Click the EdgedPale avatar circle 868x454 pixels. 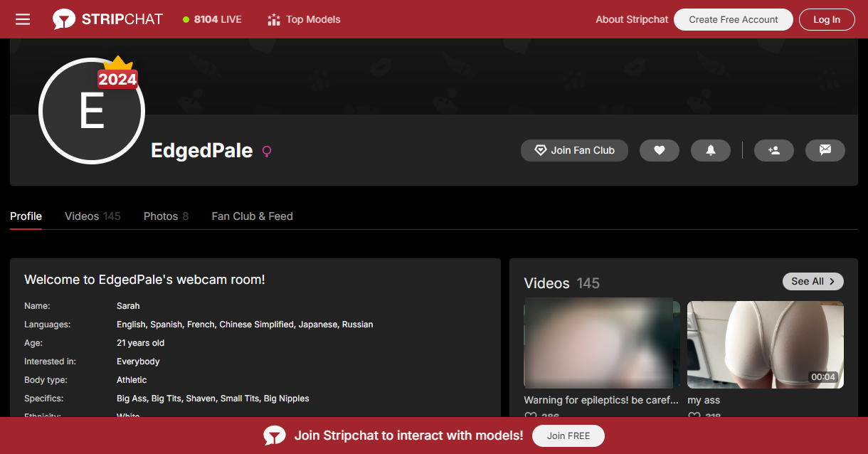(x=92, y=112)
